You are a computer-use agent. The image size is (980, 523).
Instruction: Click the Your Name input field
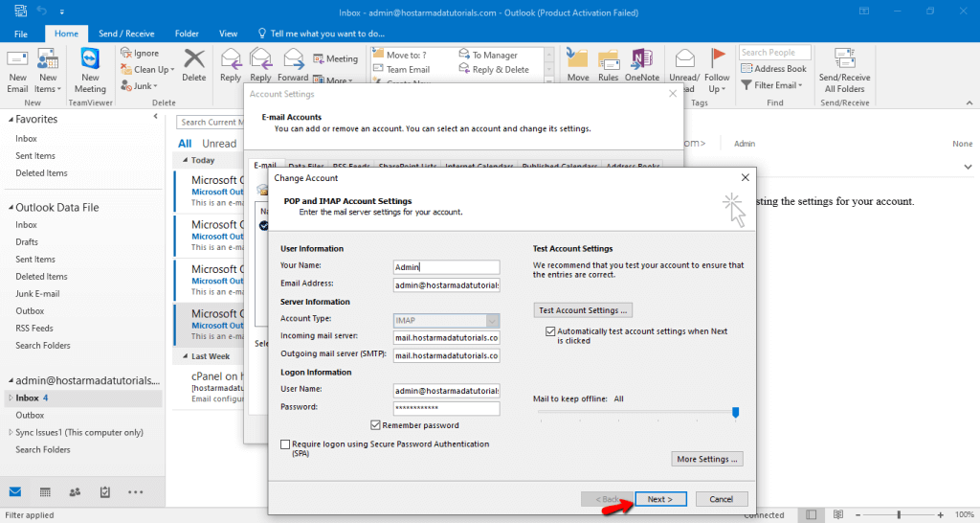(x=446, y=267)
